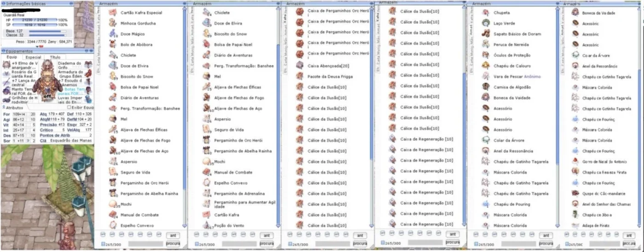Pick the Chapéu de Calouro item icon
The image size is (644, 252).
pos(486,66)
